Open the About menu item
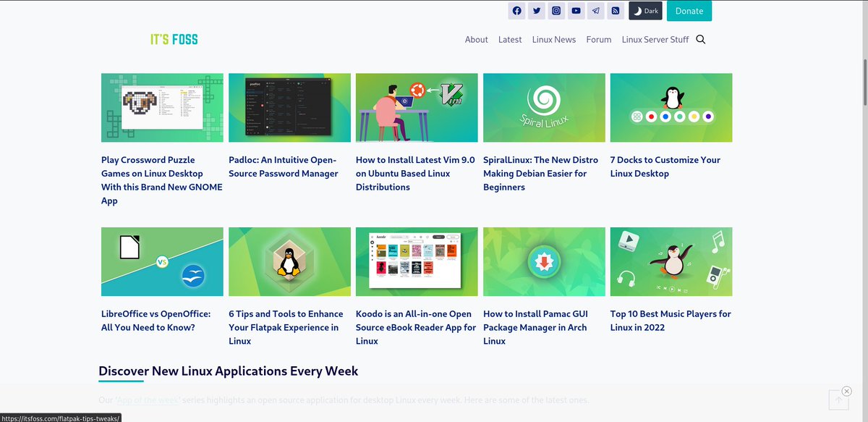Screen dimensions: 868x422 pos(477,40)
